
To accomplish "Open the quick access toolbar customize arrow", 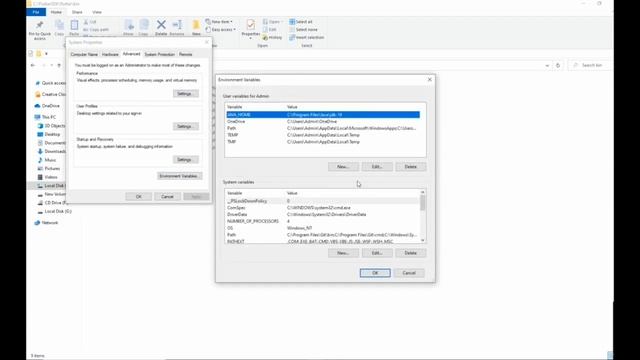I will click(x=47, y=53).
